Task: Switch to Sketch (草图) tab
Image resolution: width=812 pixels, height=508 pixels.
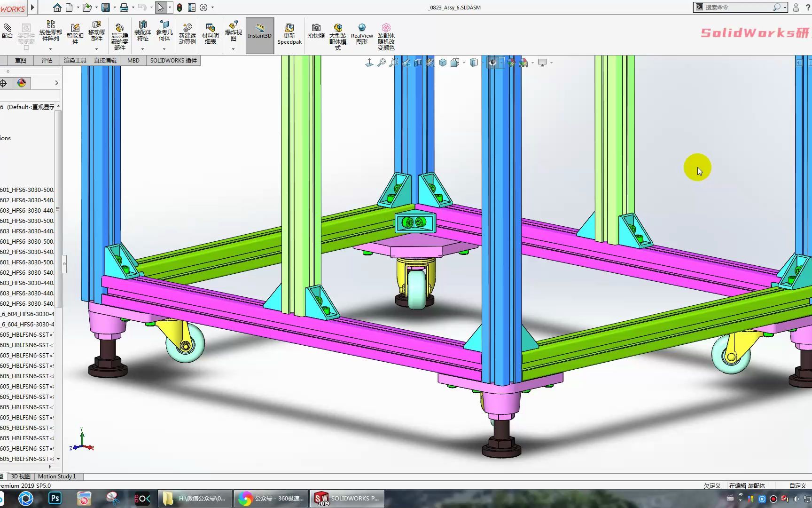Action: tap(21, 61)
